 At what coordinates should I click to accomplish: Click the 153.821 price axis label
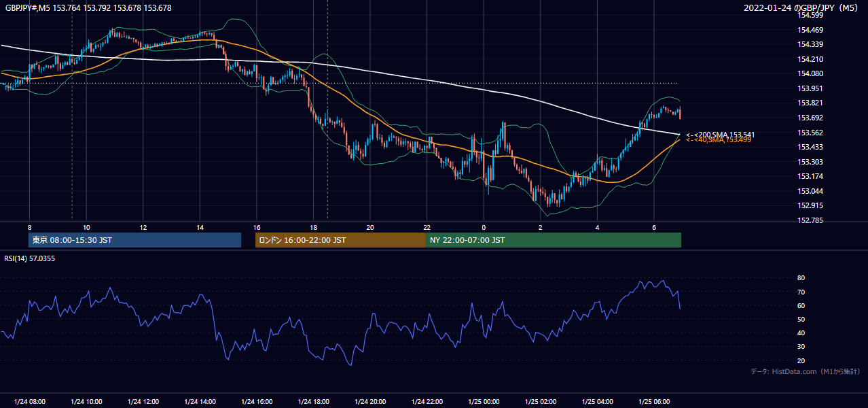coord(810,103)
